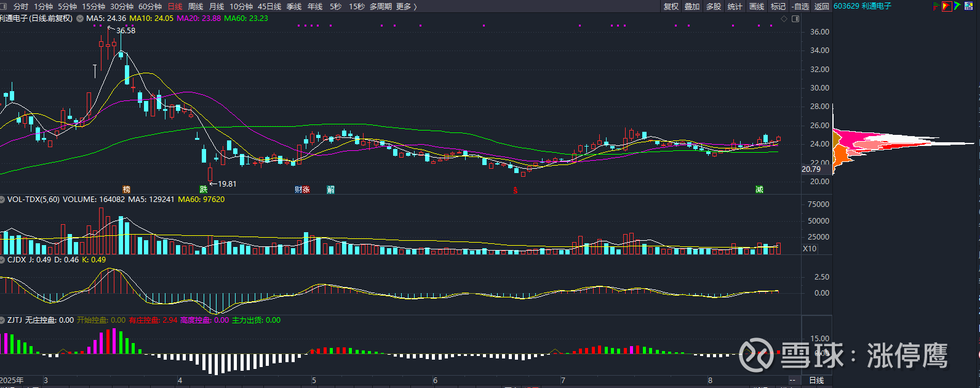Click the 标记 mark button

(x=778, y=6)
